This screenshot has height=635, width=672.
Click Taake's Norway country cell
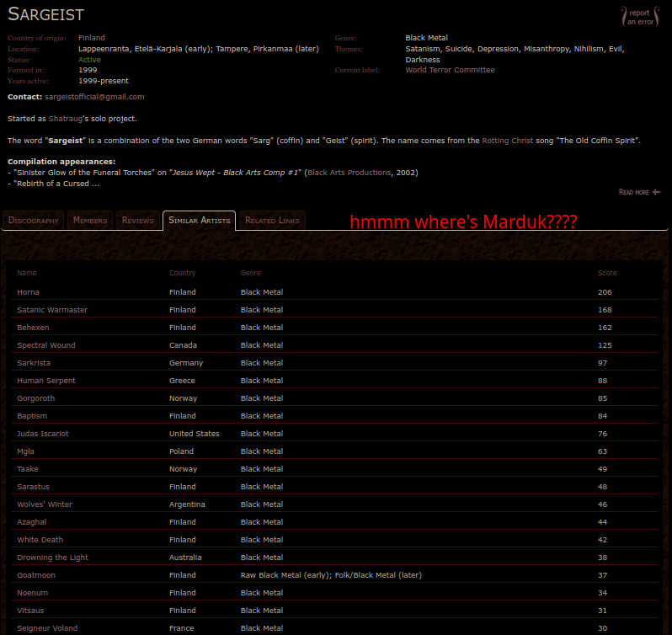tap(183, 469)
